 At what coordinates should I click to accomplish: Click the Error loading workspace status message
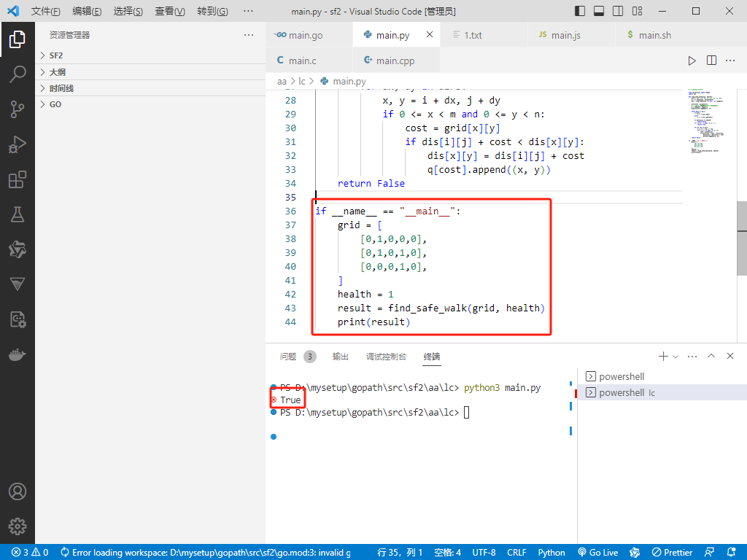click(x=205, y=553)
